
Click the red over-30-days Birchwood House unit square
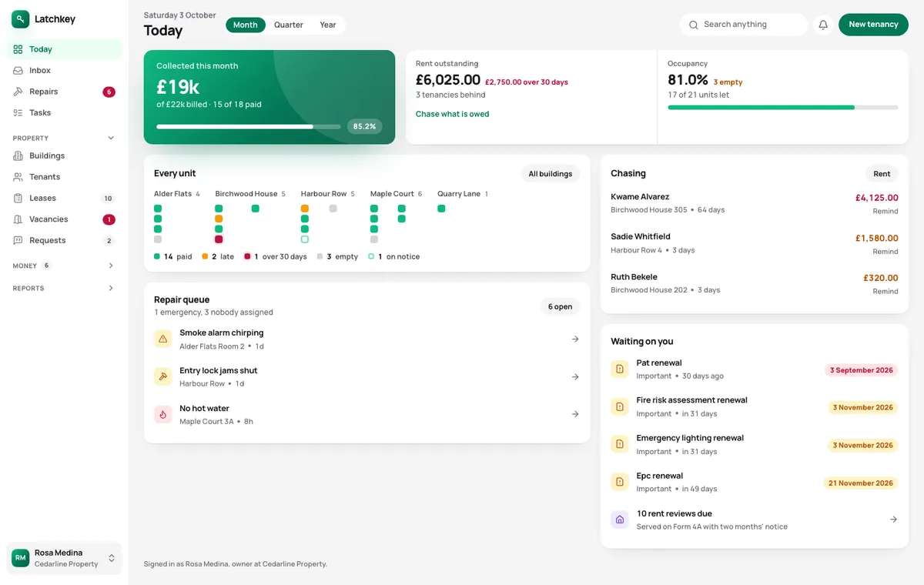click(219, 239)
